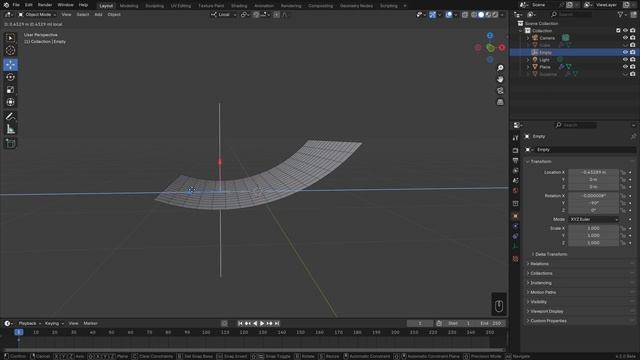Click the blue Z axis gizmo ball
This screenshot has height=360, width=640.
click(x=490, y=36)
